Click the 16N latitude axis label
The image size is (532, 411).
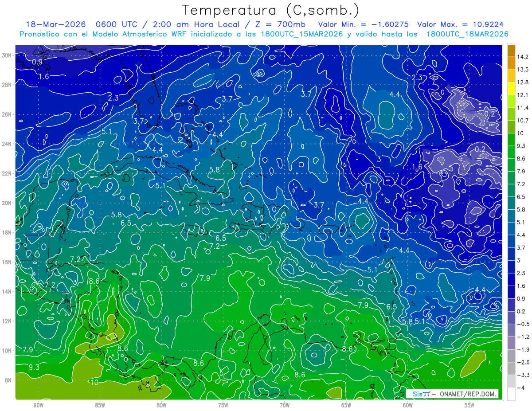[8, 262]
